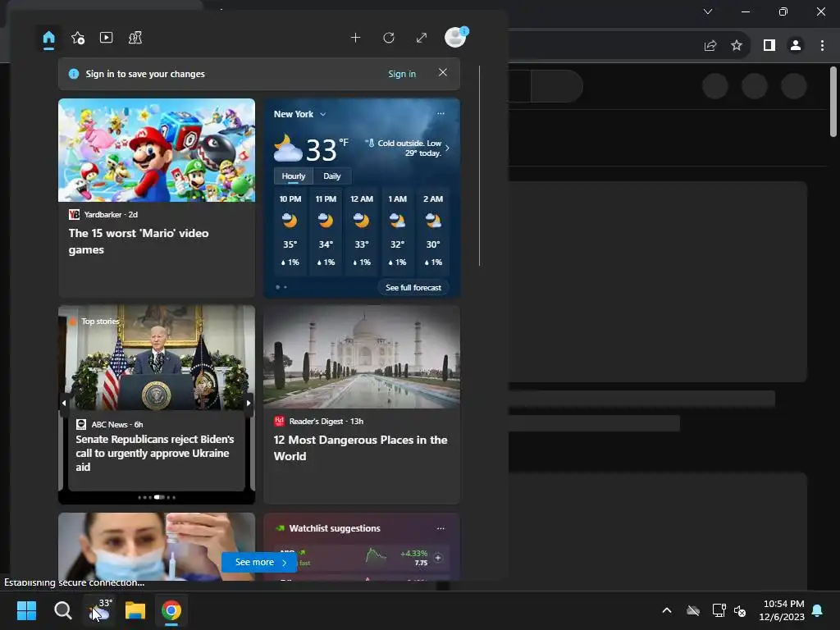840x630 pixels.
Task: Click See full forecast button
Action: click(x=413, y=288)
